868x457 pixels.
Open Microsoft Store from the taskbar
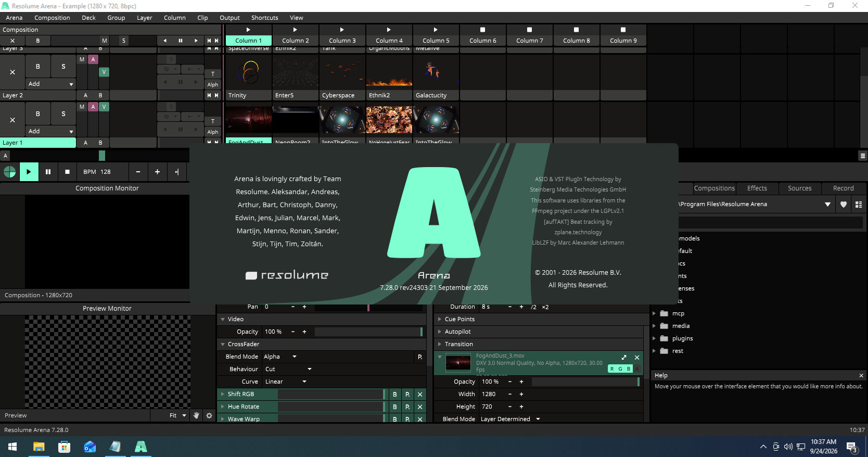[x=64, y=447]
